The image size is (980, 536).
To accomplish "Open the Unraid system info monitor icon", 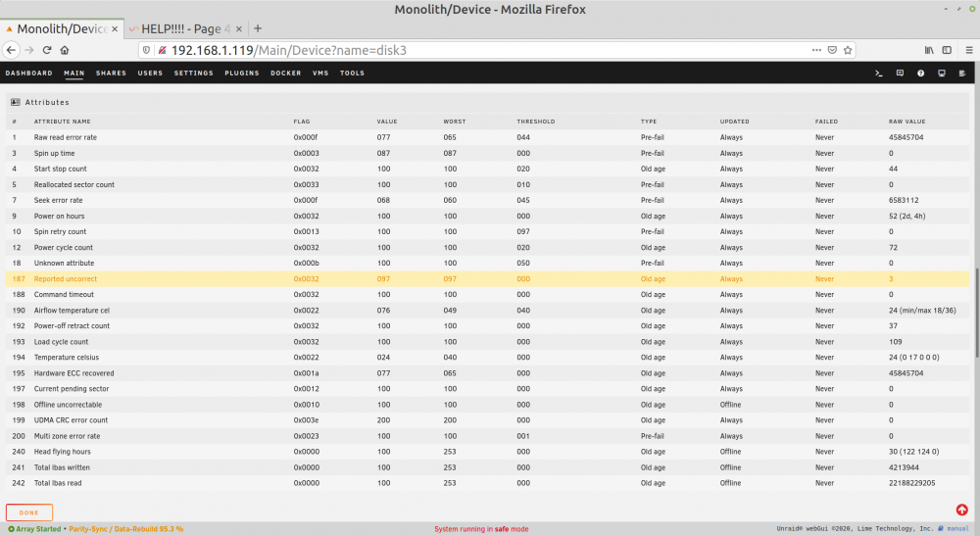I will [x=941, y=73].
